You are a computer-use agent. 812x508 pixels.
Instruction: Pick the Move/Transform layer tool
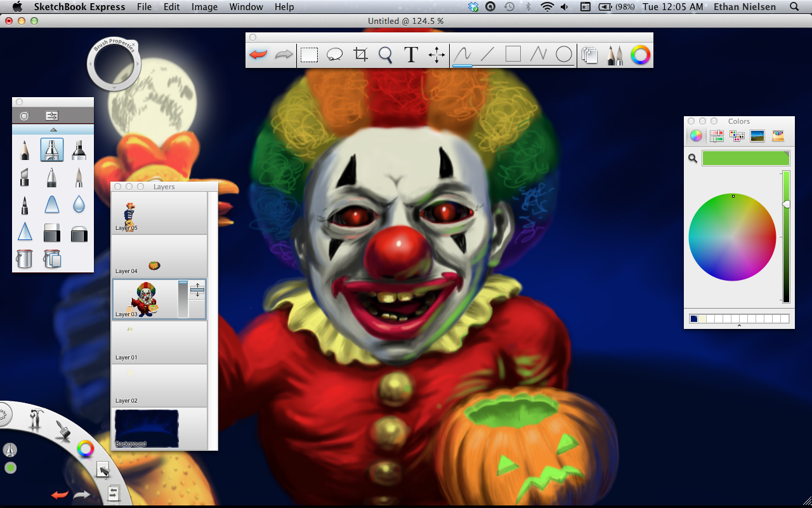pyautogui.click(x=437, y=55)
